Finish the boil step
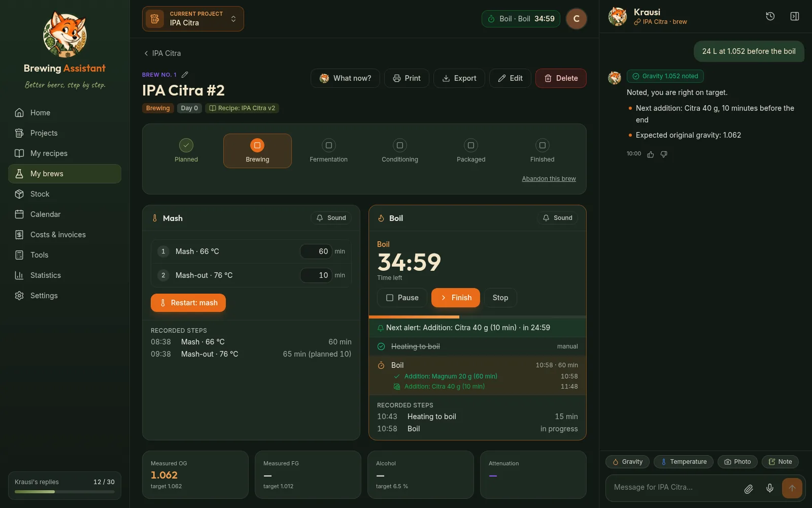812x508 pixels. tap(456, 298)
